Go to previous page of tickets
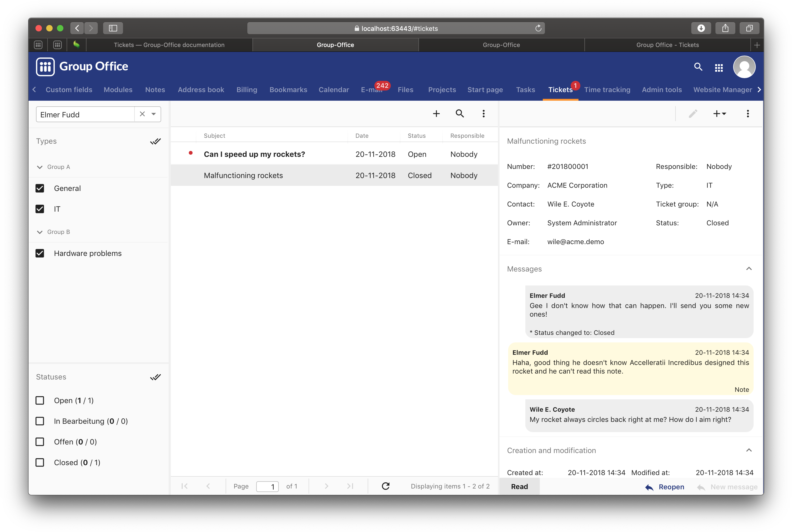 [208, 486]
